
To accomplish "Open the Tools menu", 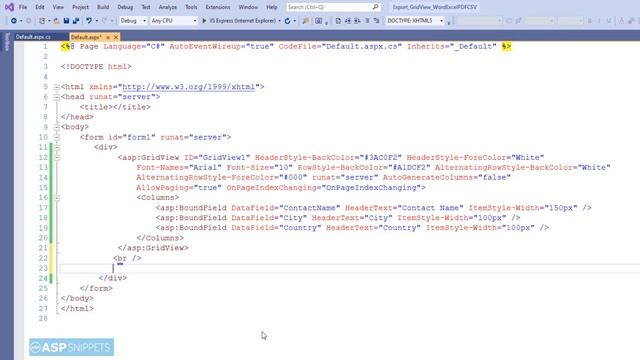I will (x=191, y=7).
